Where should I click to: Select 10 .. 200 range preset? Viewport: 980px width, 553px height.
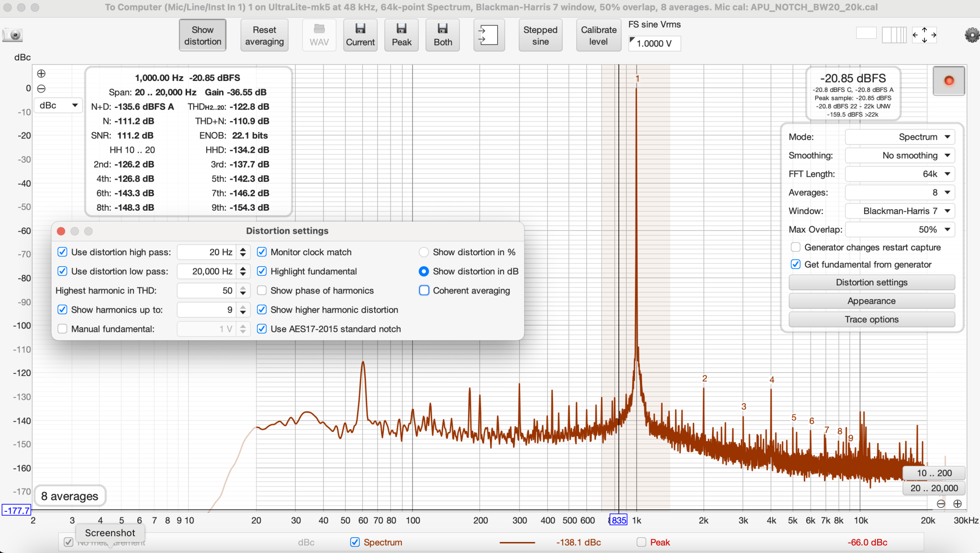coord(934,473)
